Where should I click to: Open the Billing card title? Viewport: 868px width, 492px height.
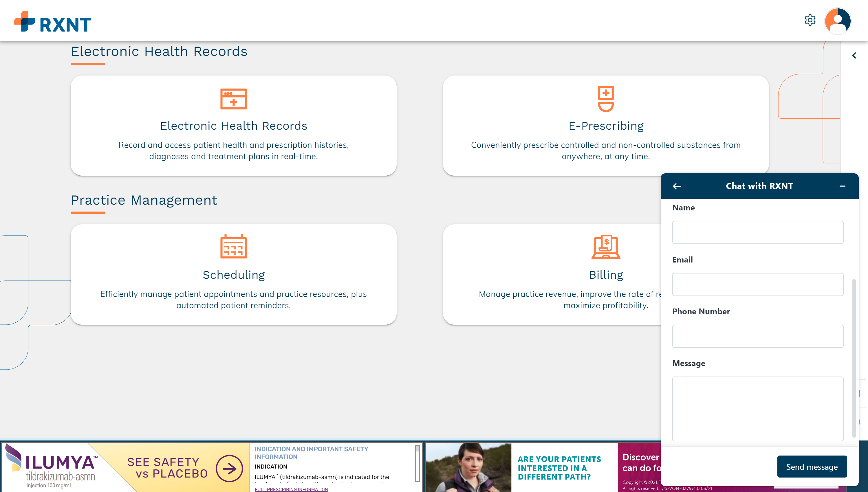coord(606,275)
